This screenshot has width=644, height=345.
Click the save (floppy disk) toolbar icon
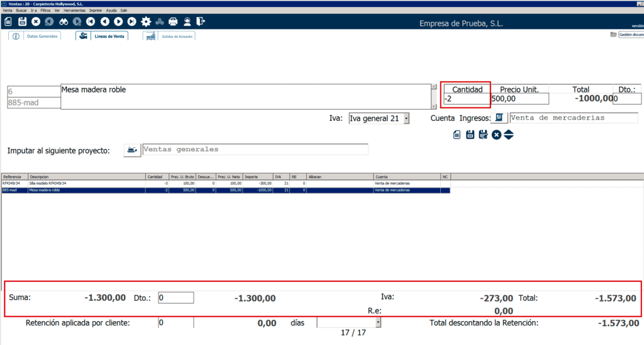[x=22, y=22]
